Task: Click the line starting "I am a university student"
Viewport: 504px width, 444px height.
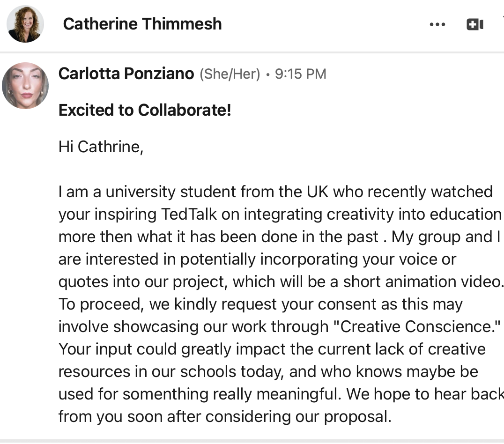Action: point(275,192)
